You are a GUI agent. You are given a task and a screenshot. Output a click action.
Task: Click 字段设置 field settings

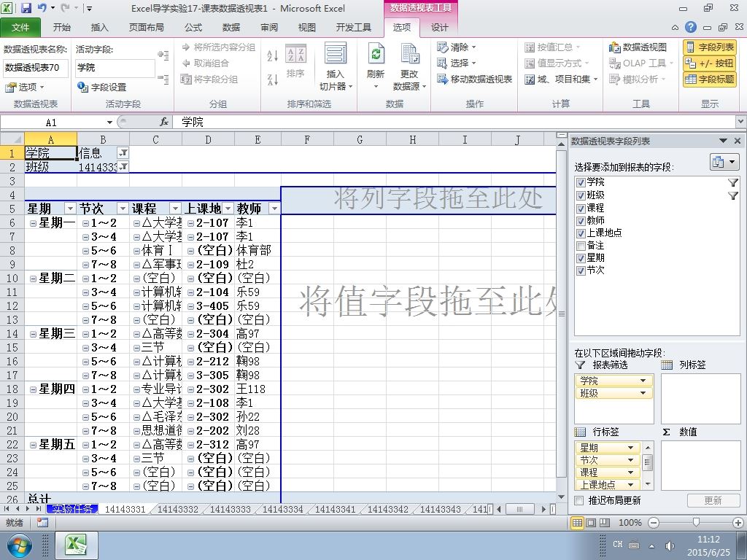click(x=102, y=87)
